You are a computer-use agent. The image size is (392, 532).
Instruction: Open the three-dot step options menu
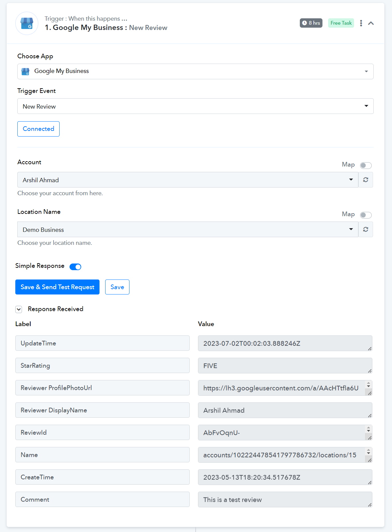(361, 23)
